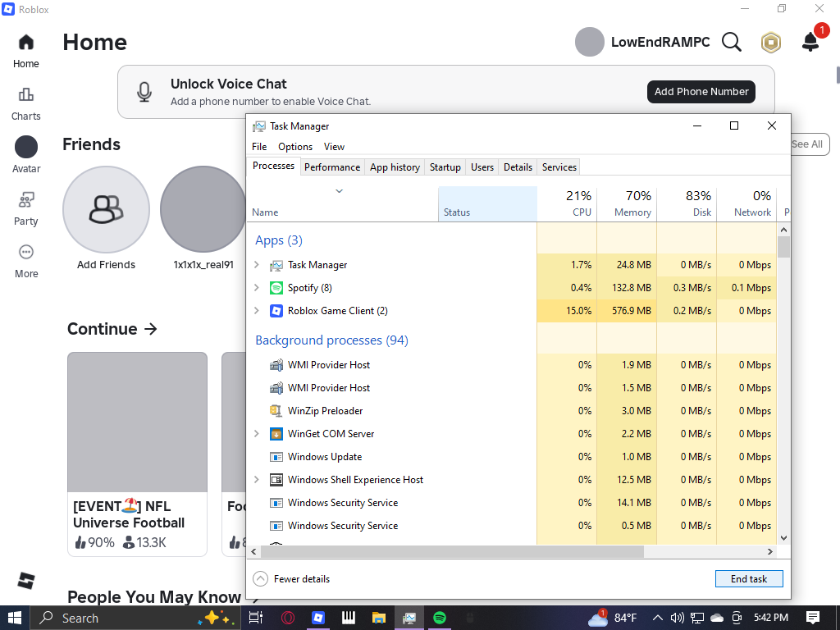Open Charts in the Roblox sidebar
Viewport: 840px width, 630px height.
(25, 95)
